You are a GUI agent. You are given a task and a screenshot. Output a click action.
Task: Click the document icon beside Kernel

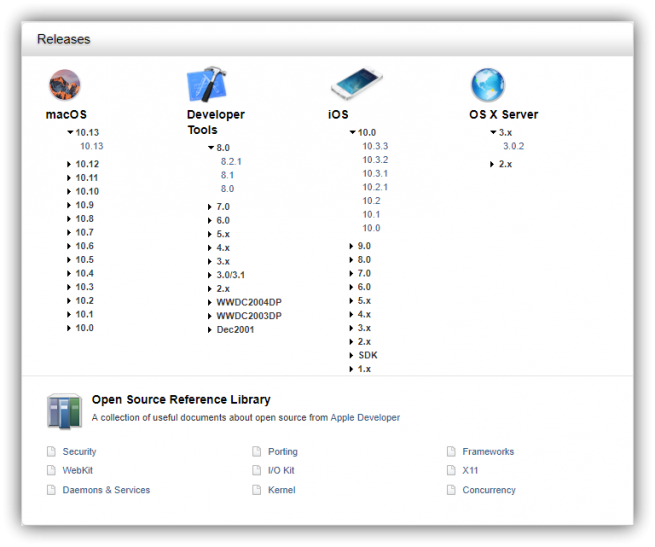256,490
